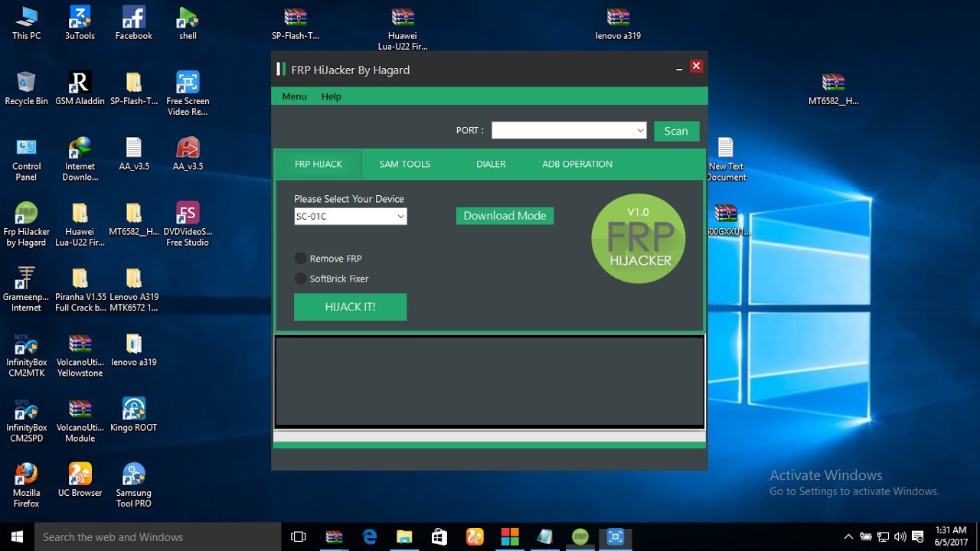
Task: Open Mozilla Firefox desktop shortcut
Action: click(x=26, y=485)
